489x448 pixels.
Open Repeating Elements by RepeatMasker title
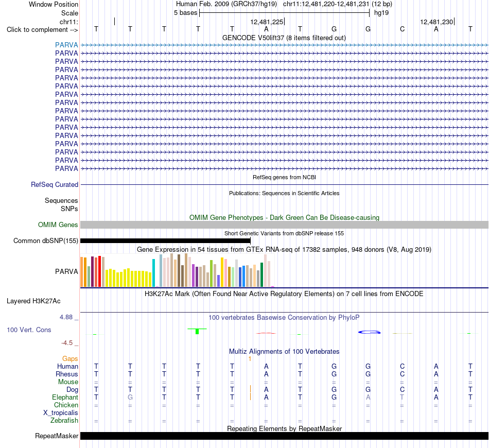(x=284, y=428)
